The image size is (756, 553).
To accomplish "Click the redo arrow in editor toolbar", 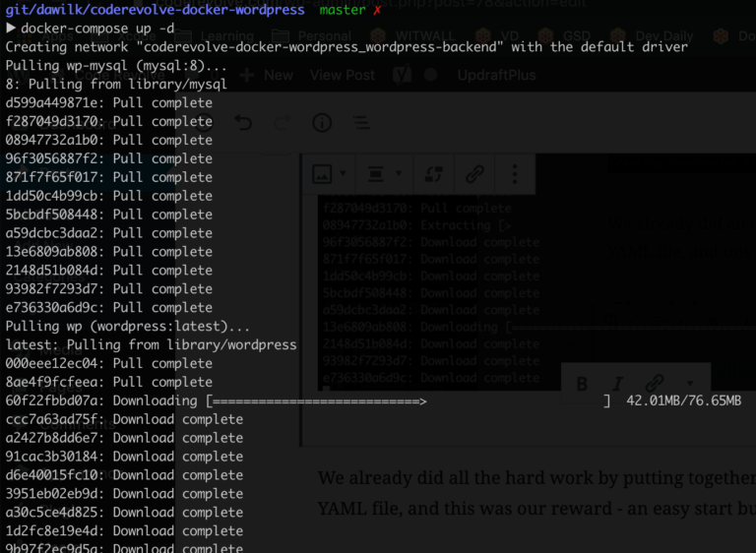I will (x=283, y=122).
